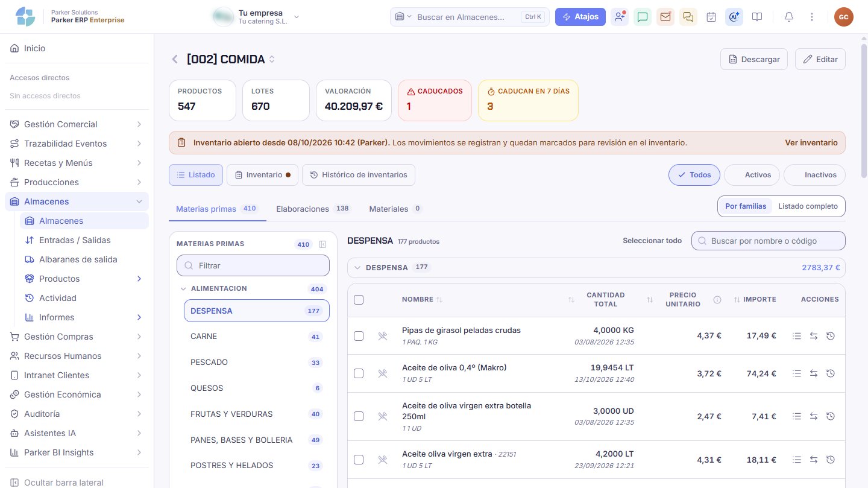Open the Inventario view tab
The width and height of the screenshot is (868, 488).
262,175
